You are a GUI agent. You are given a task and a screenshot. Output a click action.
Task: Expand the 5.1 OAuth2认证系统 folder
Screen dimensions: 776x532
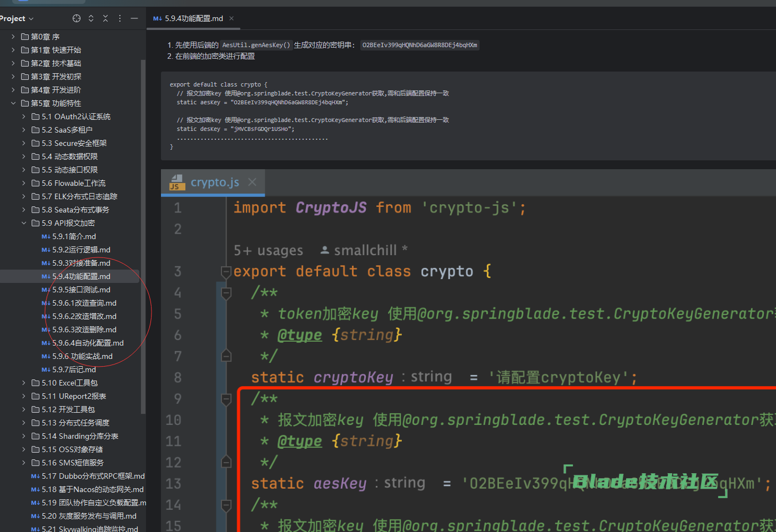(24, 116)
